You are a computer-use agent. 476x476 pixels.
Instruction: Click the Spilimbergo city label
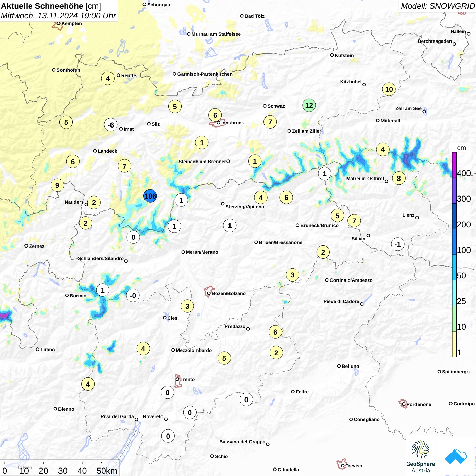456,372
